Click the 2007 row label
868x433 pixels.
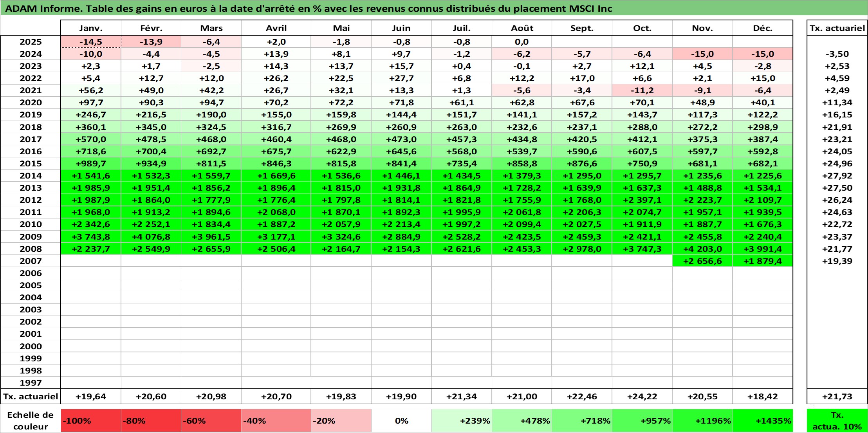(x=31, y=261)
